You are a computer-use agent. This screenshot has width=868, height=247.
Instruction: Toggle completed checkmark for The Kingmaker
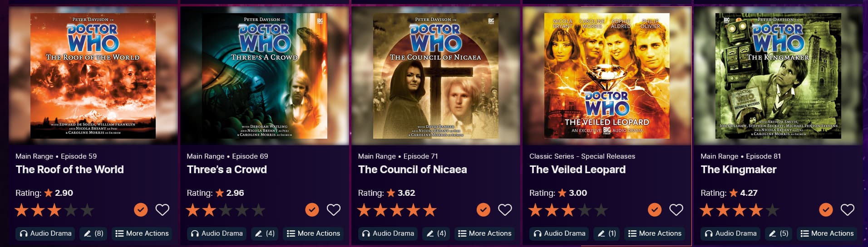point(826,210)
